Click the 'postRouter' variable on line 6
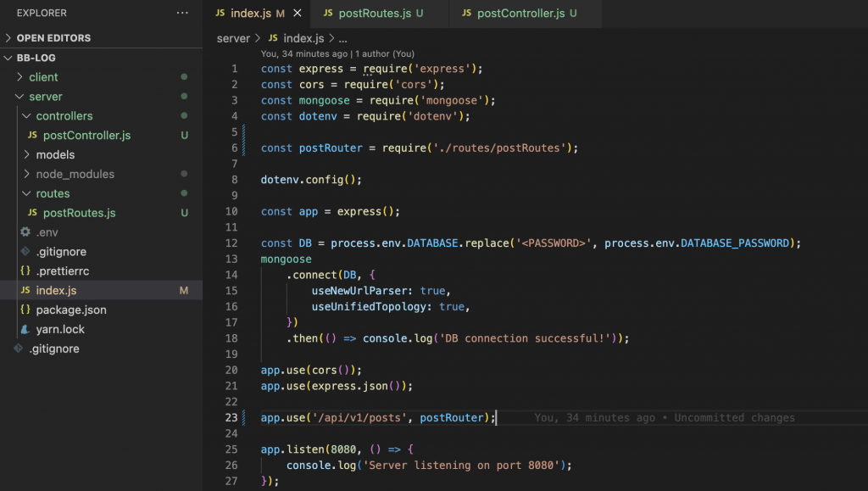Image resolution: width=868 pixels, height=491 pixels. pos(331,148)
